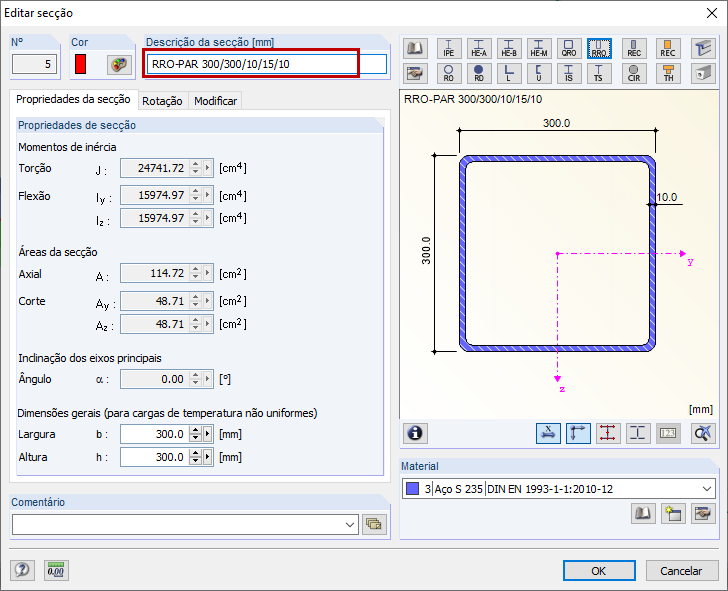Adjust the Altura h spinner
728x591 pixels.
pos(195,457)
